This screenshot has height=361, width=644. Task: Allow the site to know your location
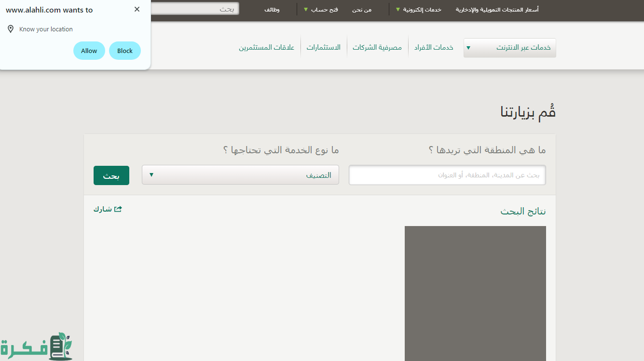pyautogui.click(x=89, y=51)
